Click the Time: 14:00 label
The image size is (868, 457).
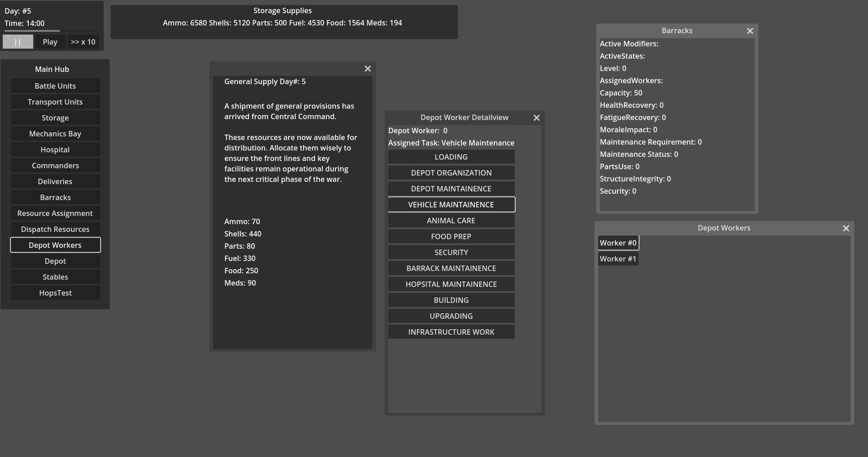pyautogui.click(x=25, y=23)
